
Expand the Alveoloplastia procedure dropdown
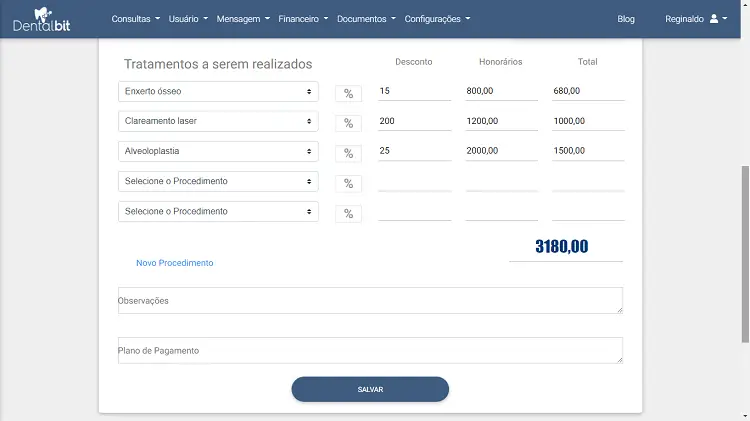(218, 152)
